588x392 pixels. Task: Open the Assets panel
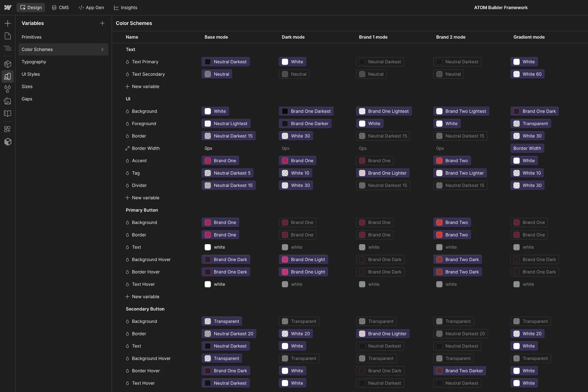[8, 101]
